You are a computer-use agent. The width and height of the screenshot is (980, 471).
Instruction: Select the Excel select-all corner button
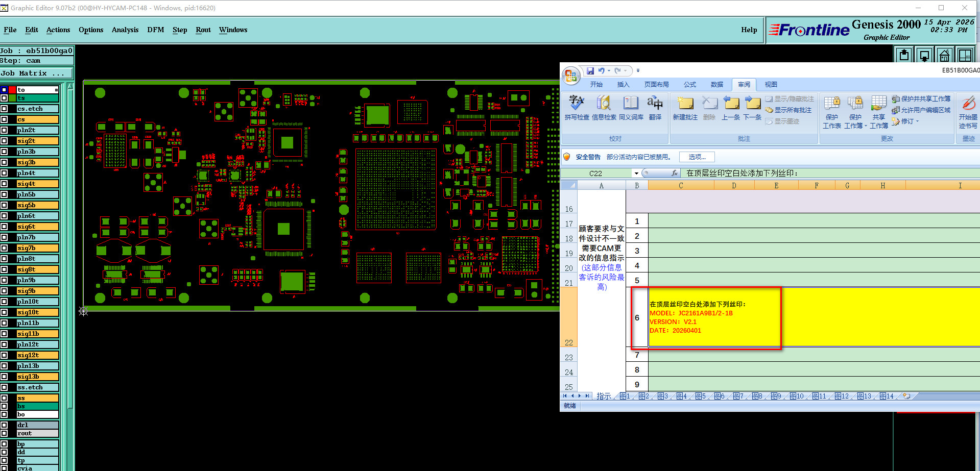coord(569,186)
